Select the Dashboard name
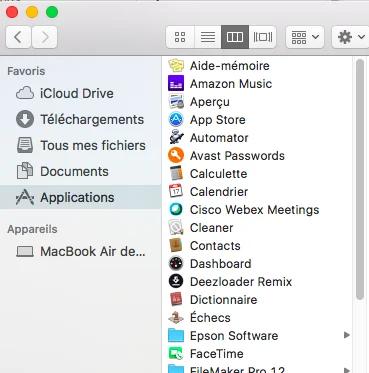 coord(221,264)
